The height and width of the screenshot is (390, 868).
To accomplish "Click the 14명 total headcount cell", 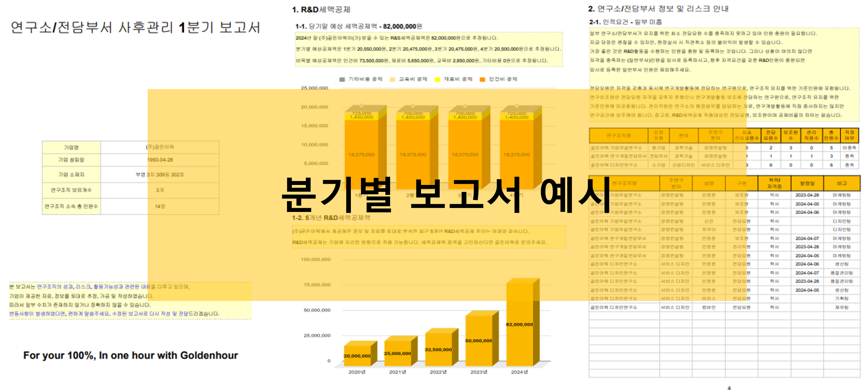I will click(160, 206).
